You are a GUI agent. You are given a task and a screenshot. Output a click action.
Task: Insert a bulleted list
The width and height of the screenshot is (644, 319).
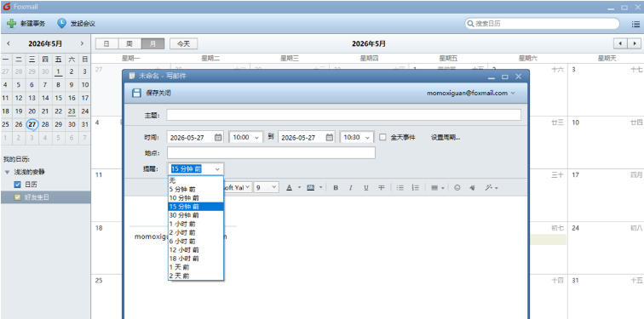coord(400,188)
